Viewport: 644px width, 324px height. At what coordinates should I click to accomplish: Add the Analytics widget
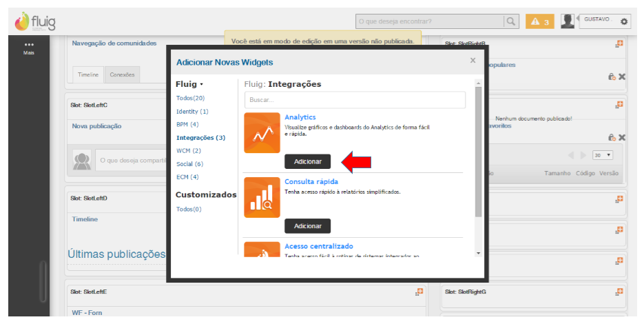click(308, 161)
